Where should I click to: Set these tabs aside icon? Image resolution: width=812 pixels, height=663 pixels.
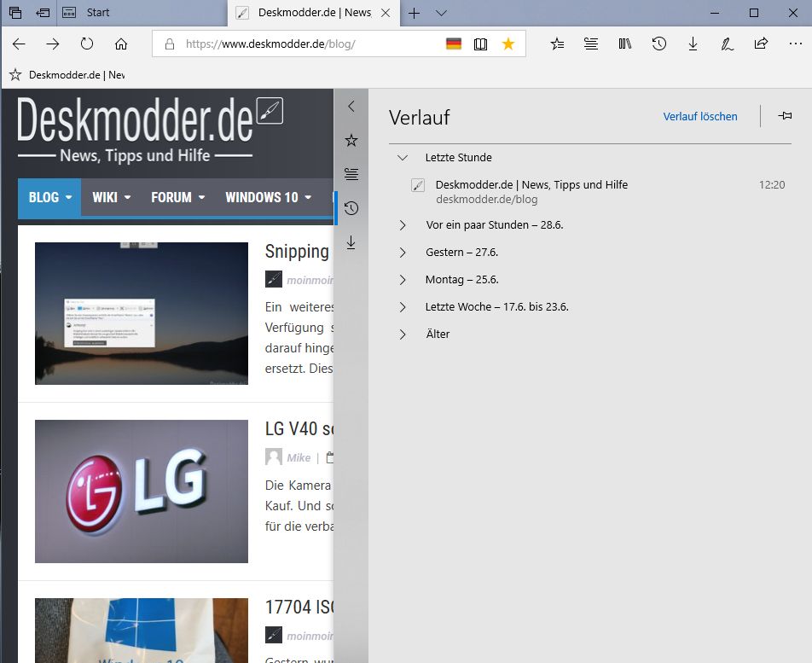43,13
